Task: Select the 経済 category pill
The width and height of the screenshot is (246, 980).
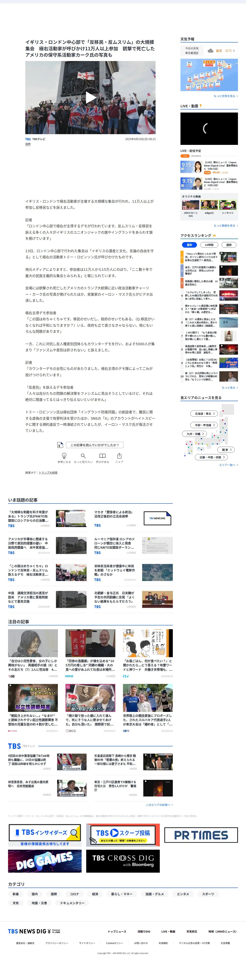Action: [95, 894]
